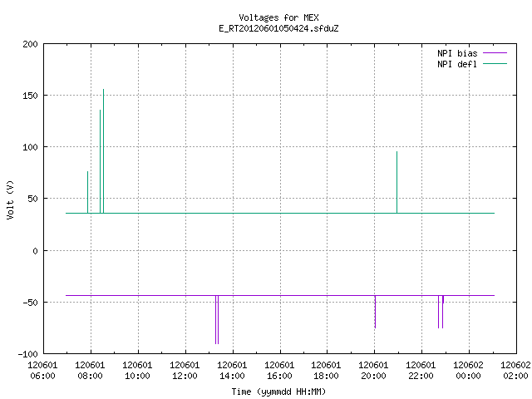Viewport: 532px width, 399px height.
Task: Click the x-axis tick 120601 14:00
Action: coord(232,371)
